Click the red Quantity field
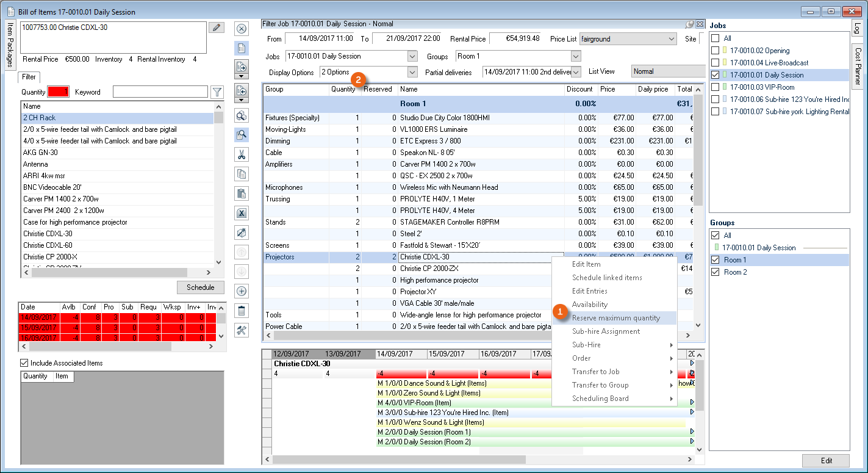Image resolution: width=868 pixels, height=473 pixels. (59, 92)
